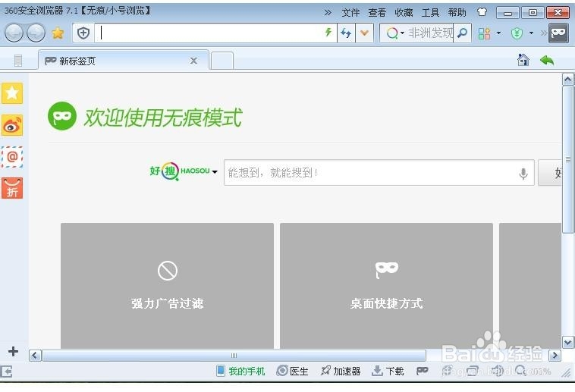Click the horizontal scrollbar thumb

(x=234, y=356)
